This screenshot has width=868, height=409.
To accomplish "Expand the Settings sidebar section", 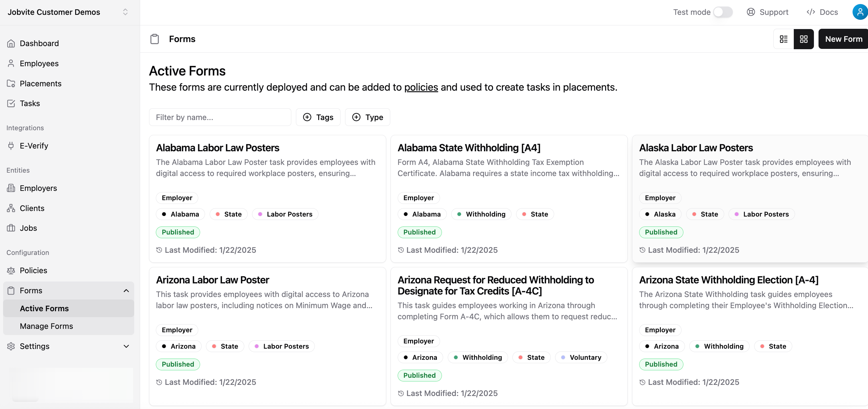I will (126, 346).
